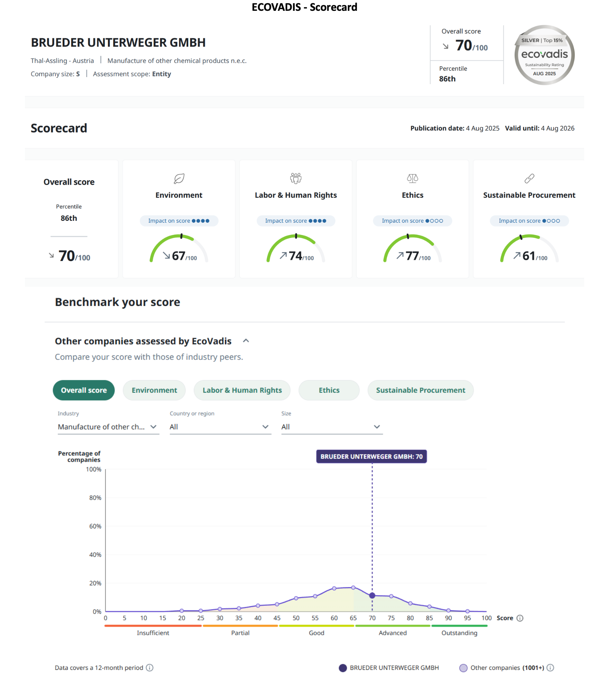Click info icon beside Other companies legend
The height and width of the screenshot is (700, 605).
[550, 668]
